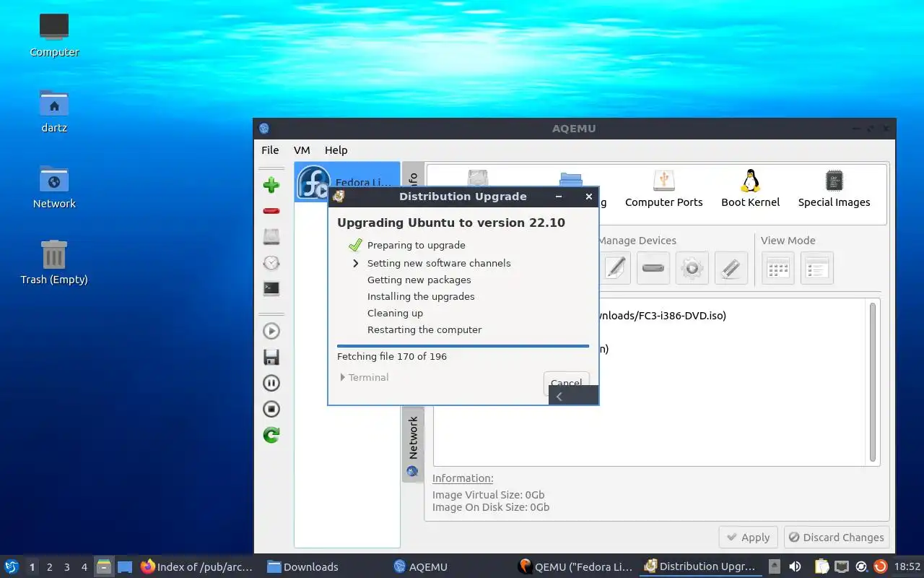Switch to the Boot Kernel tab

(x=750, y=189)
